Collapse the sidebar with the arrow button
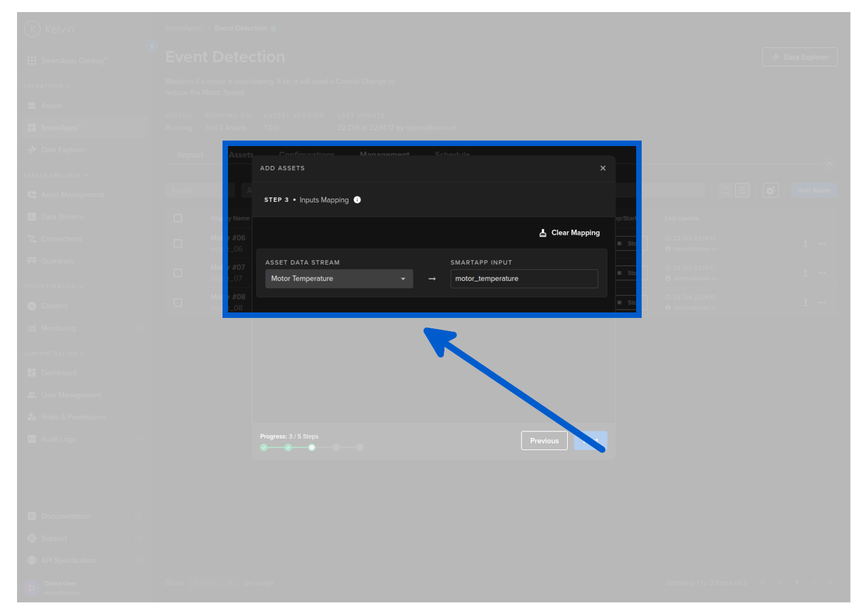This screenshot has width=868, height=615. tap(152, 46)
